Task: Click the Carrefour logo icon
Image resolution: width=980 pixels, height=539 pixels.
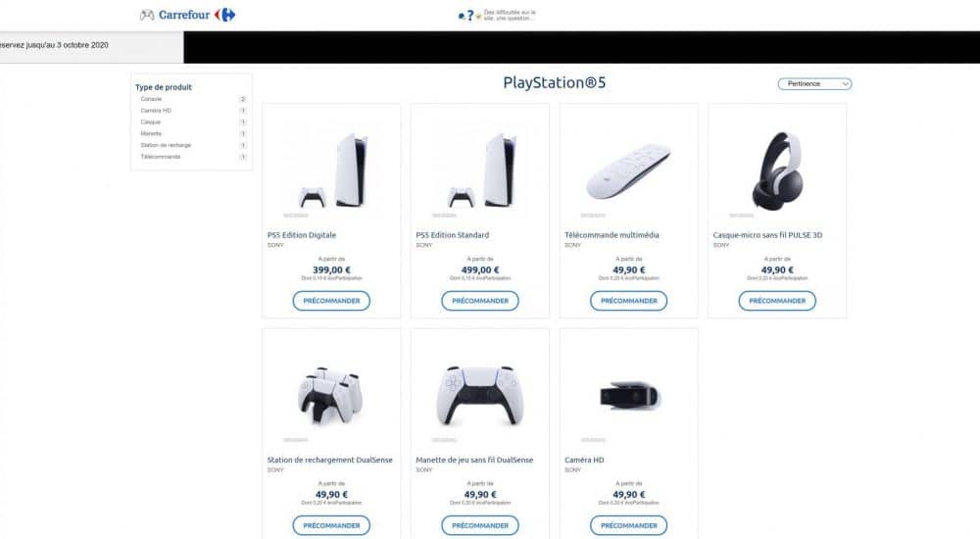Action: pyautogui.click(x=225, y=15)
